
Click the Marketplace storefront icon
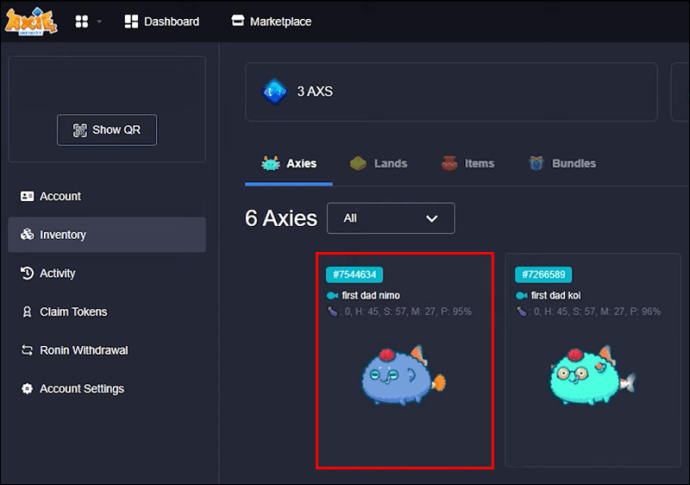point(238,21)
